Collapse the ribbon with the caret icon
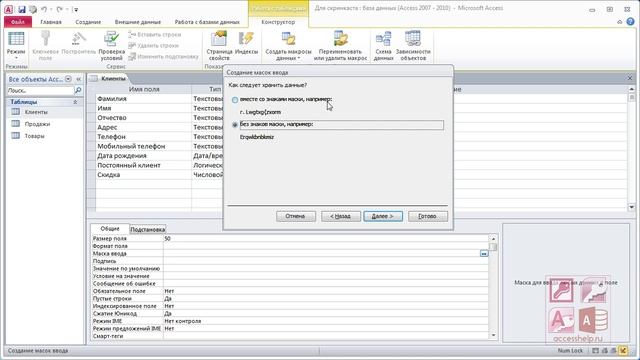Viewport: 640px width, 360px height. click(620, 22)
